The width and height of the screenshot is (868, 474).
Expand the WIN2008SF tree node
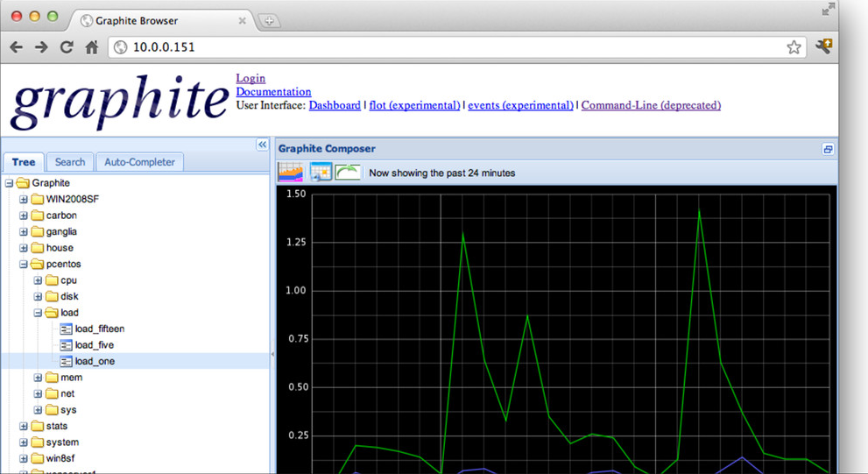click(24, 200)
